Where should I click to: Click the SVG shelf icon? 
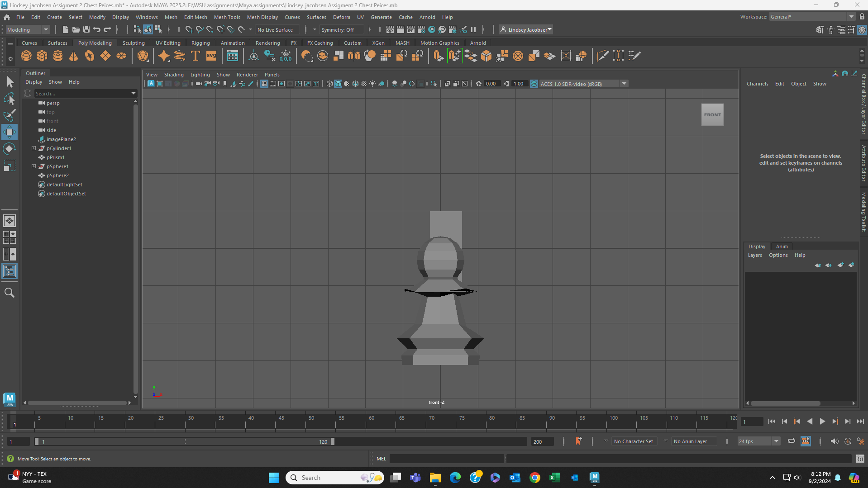(211, 56)
